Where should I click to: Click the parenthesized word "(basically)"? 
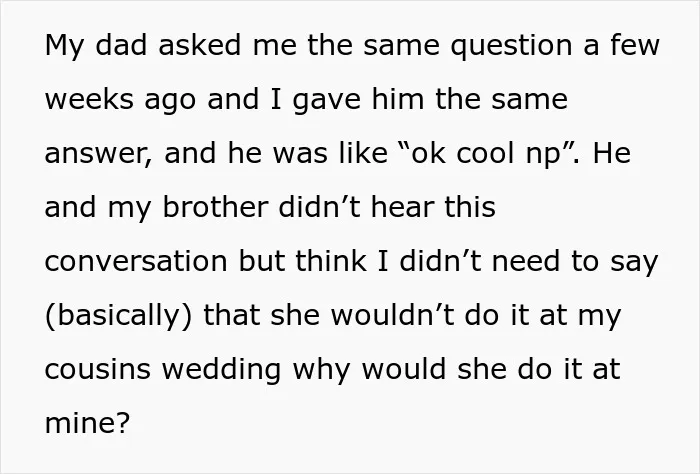coord(119,317)
